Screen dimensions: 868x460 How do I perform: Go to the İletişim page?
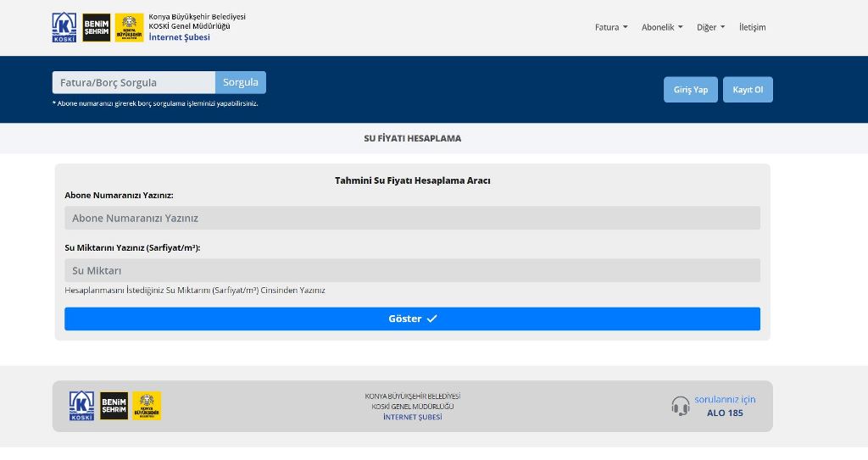(752, 27)
